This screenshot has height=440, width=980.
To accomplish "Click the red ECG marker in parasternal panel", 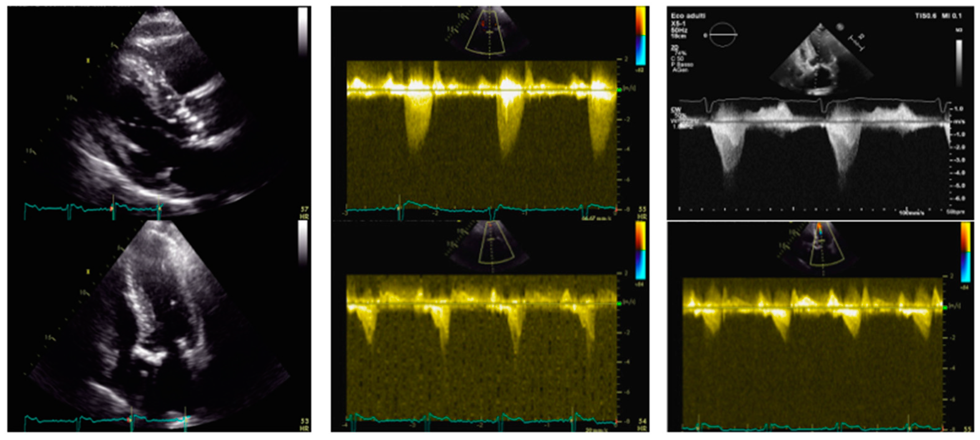I will tap(111, 209).
